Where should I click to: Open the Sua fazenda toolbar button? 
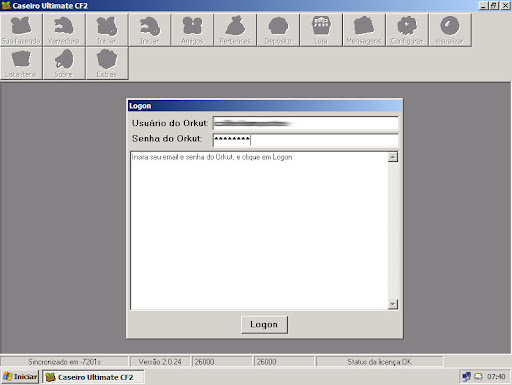21,30
